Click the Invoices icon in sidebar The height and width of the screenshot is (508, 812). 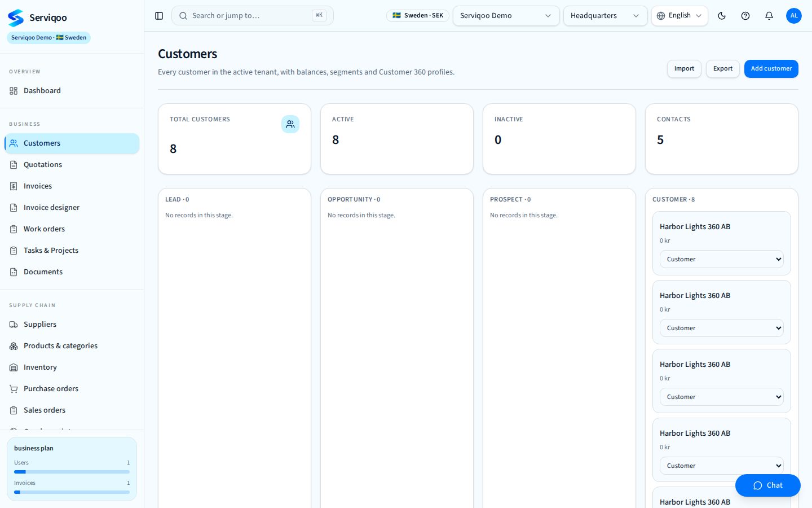coord(14,186)
